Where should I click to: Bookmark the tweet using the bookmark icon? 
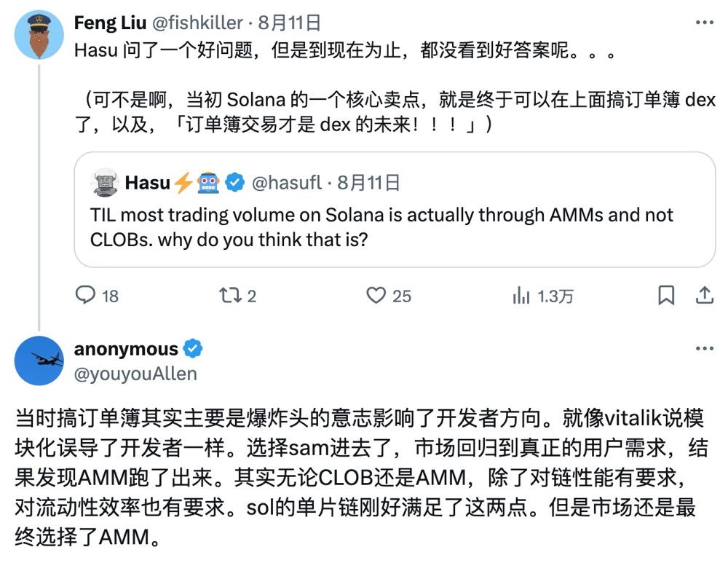[x=666, y=294]
